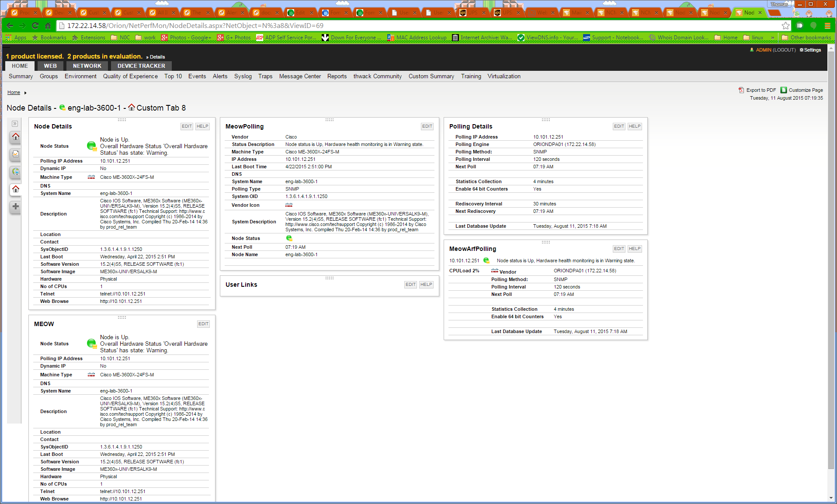Click the Export to PDF icon

tap(741, 90)
